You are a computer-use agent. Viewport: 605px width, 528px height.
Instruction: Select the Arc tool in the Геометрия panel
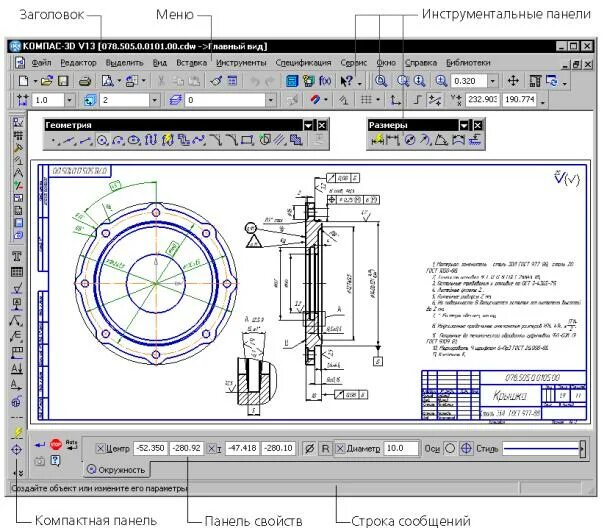click(118, 140)
